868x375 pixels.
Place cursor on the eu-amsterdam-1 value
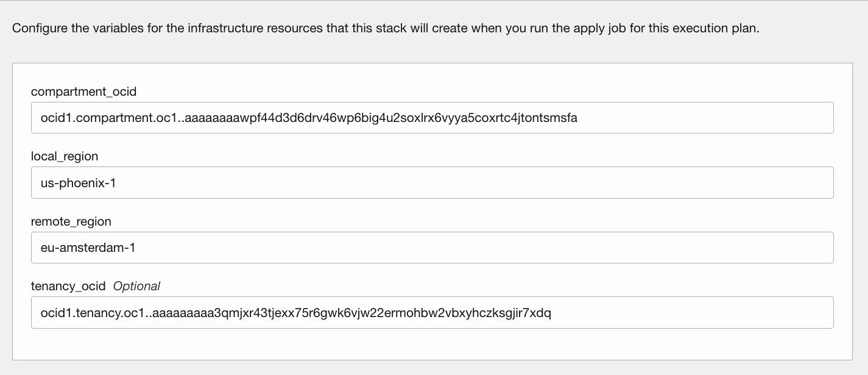point(87,248)
